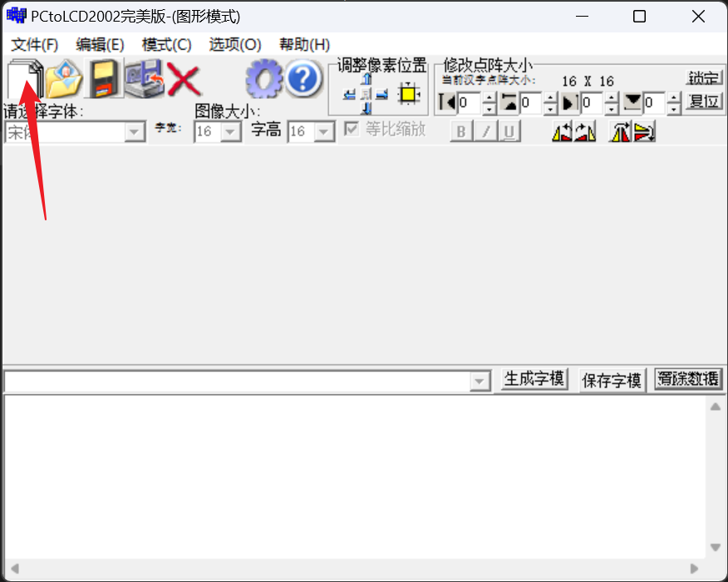Click the yellow square center-image icon
This screenshot has height=582, width=728.
409,94
